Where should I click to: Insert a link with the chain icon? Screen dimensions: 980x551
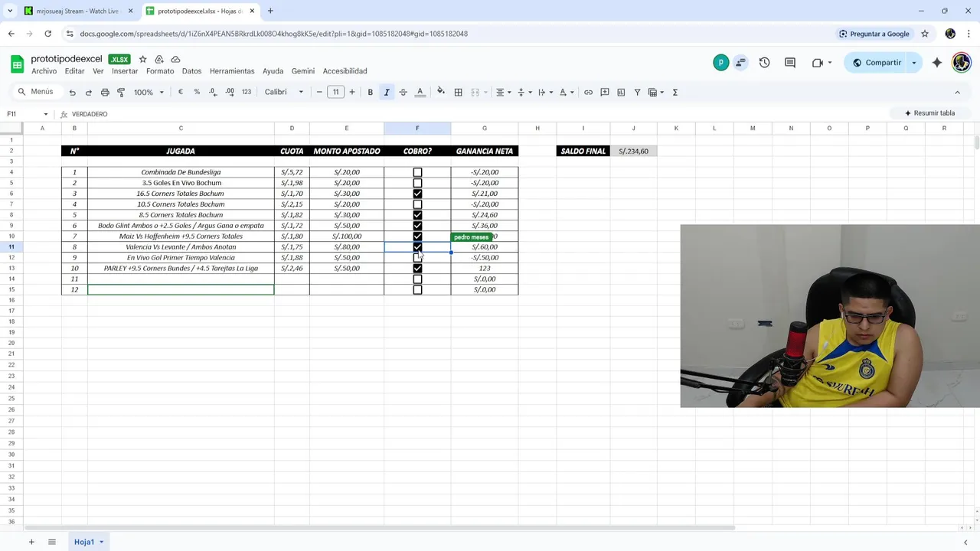[x=588, y=92]
